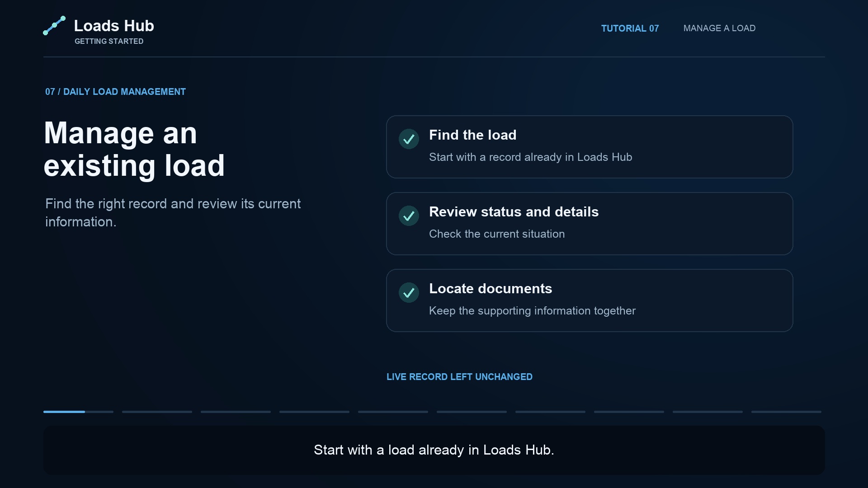Screen dimensions: 868x488
Task: Open the Locate documents card
Action: tap(590, 300)
